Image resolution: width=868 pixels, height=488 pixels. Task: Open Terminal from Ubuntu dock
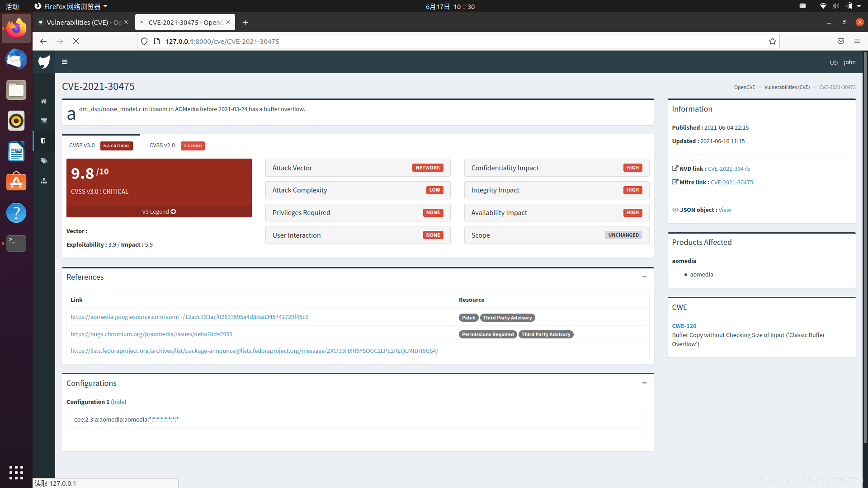click(x=16, y=243)
